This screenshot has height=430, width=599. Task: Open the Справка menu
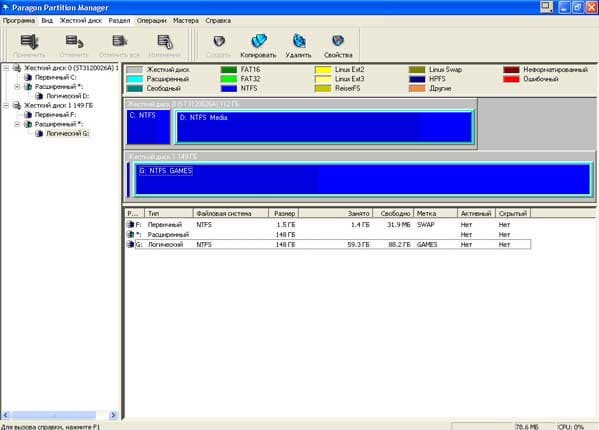click(218, 21)
